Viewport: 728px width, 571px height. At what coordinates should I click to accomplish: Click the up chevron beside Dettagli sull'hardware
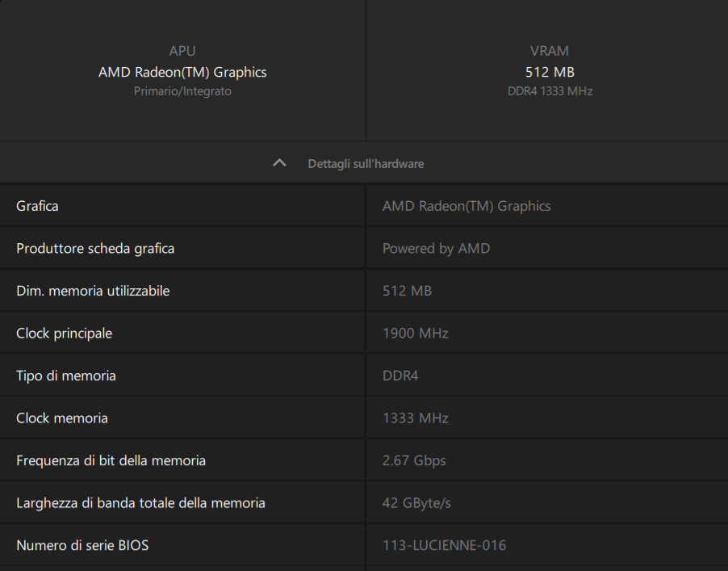point(279,162)
